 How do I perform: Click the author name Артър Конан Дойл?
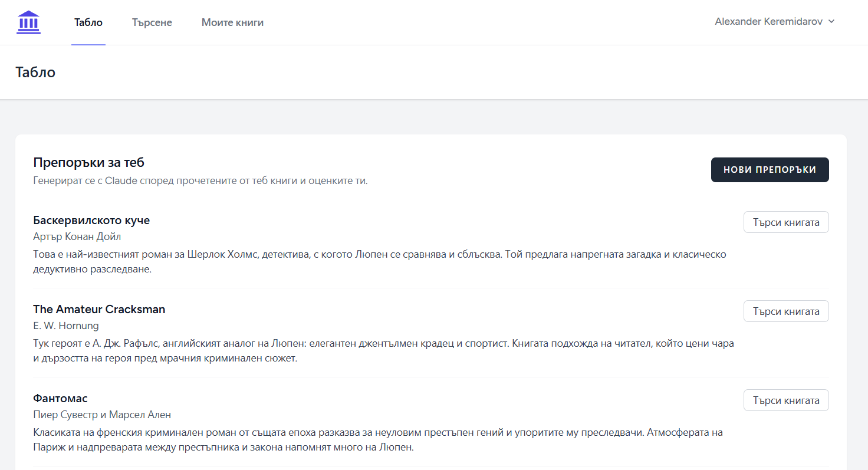(x=77, y=236)
